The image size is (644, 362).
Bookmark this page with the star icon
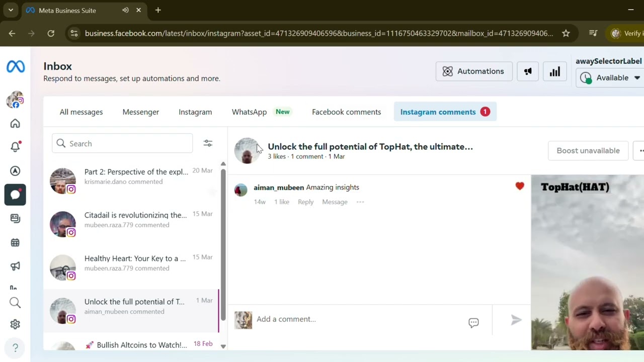(x=566, y=33)
